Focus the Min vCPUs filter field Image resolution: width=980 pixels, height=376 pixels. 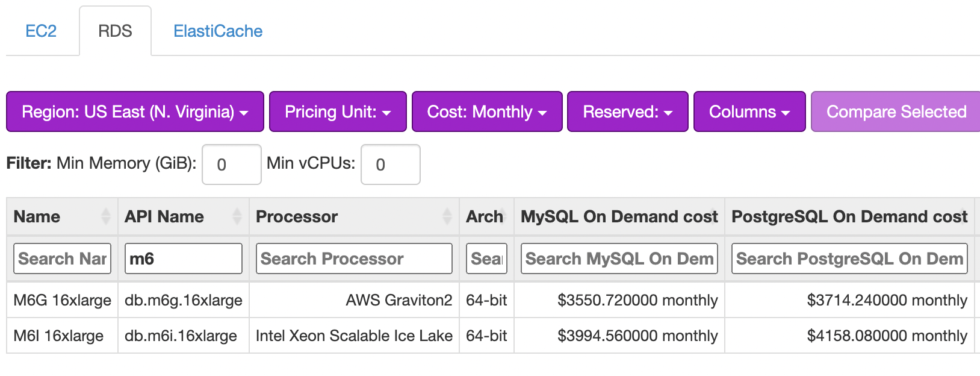(x=390, y=164)
